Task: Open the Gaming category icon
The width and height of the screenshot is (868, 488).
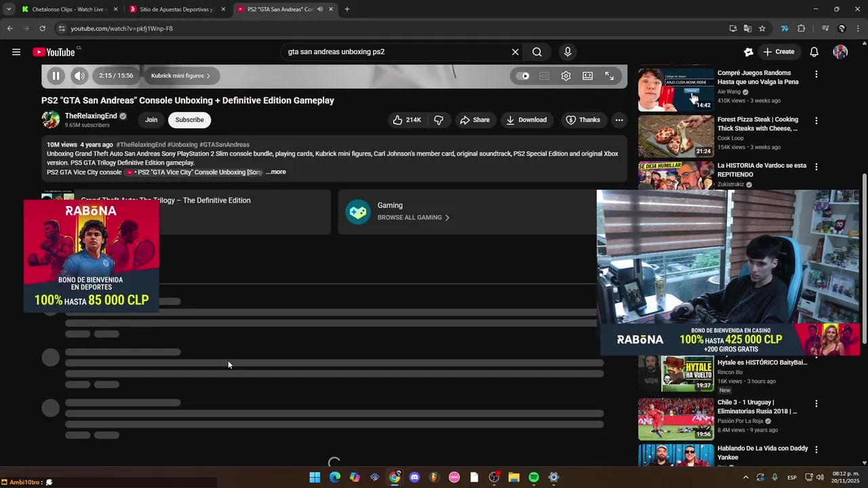Action: [358, 211]
